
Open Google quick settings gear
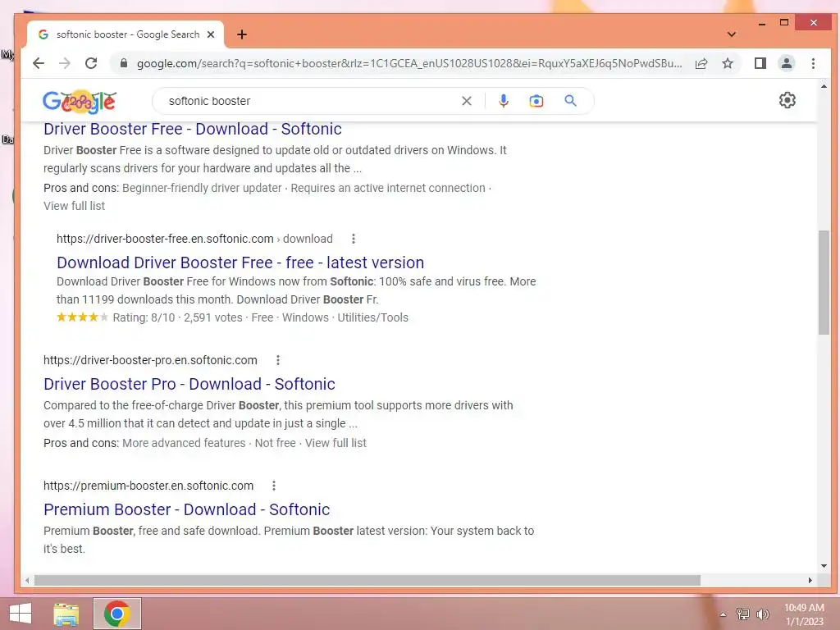click(787, 100)
